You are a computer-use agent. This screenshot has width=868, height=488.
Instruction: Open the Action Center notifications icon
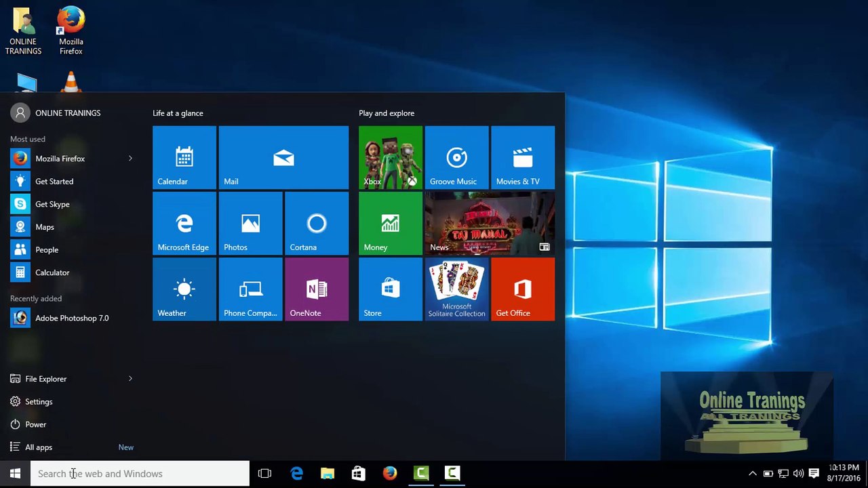coord(814,474)
